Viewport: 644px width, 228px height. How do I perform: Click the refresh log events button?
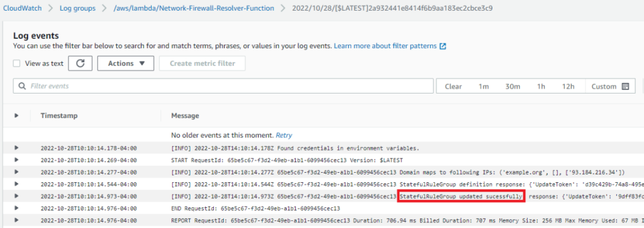80,63
